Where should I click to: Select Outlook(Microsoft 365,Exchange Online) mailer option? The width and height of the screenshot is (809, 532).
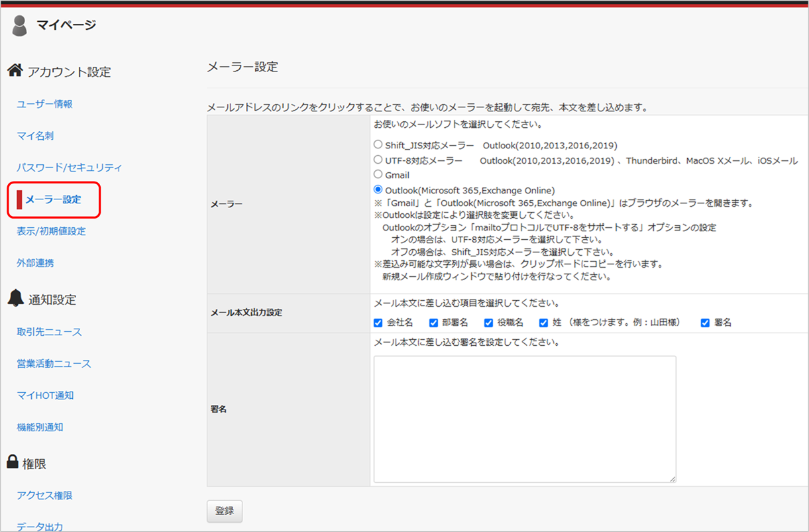coord(378,189)
